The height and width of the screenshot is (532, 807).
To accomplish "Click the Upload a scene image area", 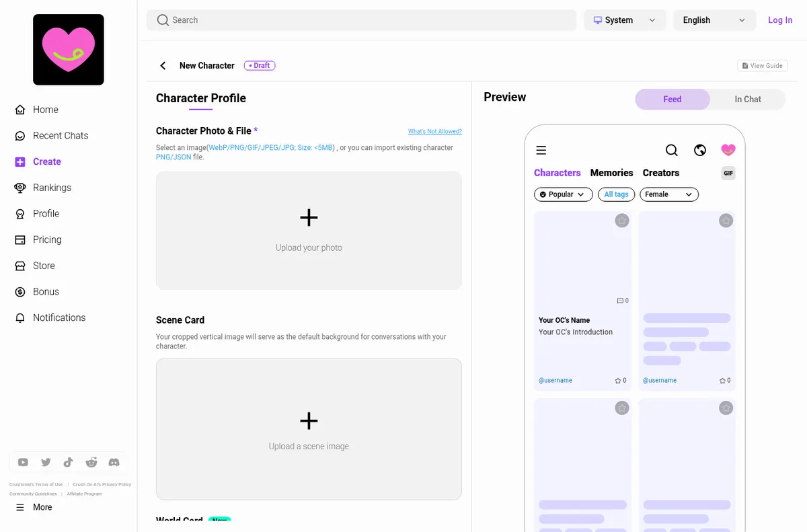I will [309, 429].
